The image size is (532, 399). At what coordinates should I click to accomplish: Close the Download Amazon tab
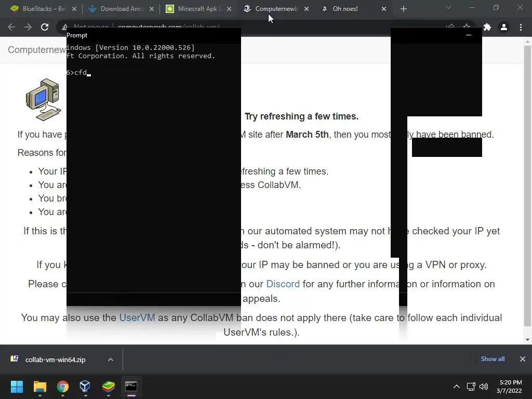pos(152,9)
